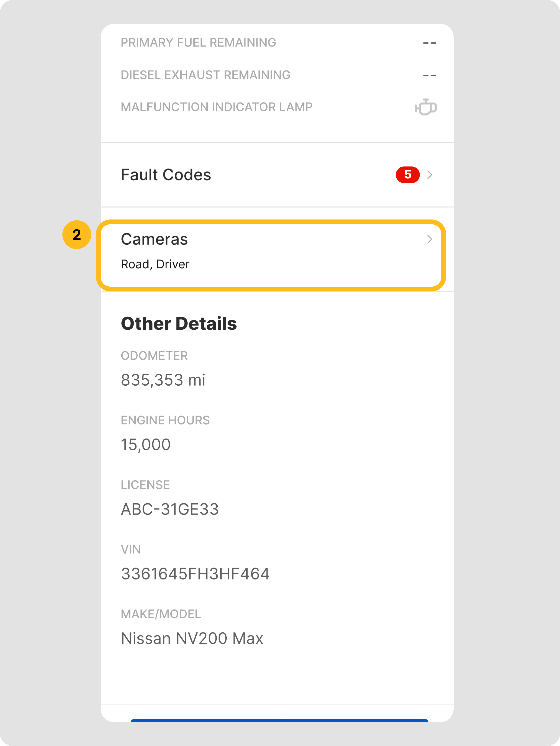Viewport: 560px width, 746px height.
Task: Click the Other Details heading
Action: point(179,323)
